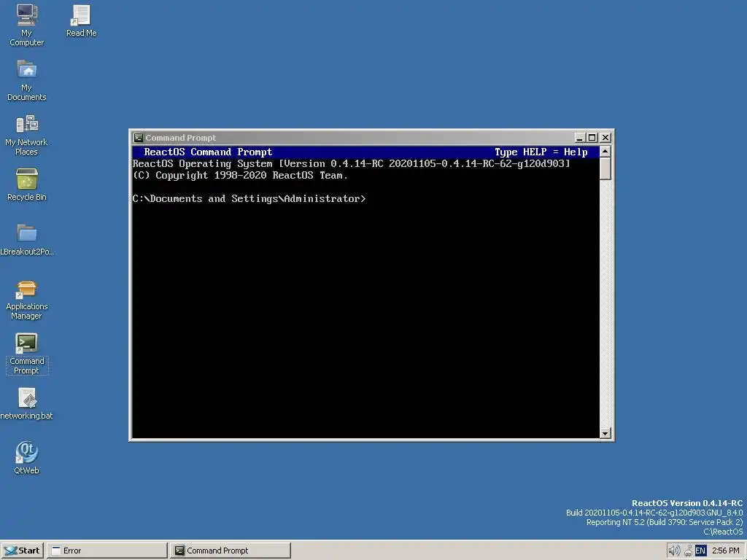Click the 'ReactOS Operating System' version line

[351, 164]
